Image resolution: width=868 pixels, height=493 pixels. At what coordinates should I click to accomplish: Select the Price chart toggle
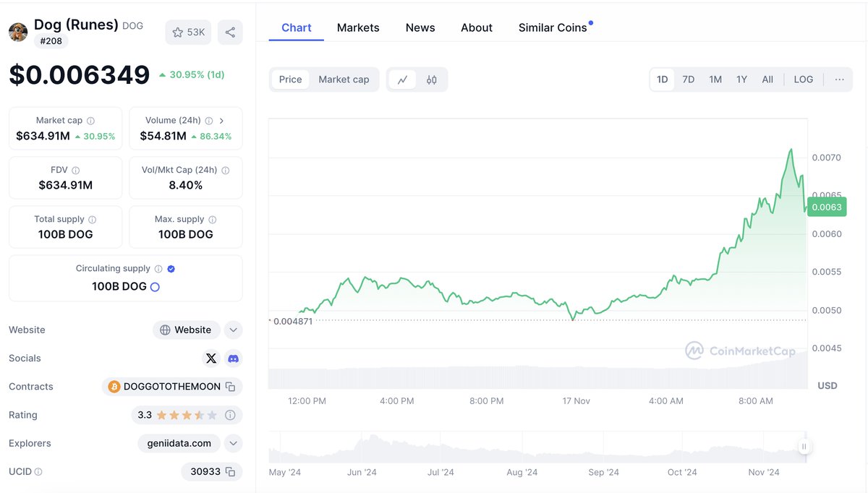pos(290,80)
